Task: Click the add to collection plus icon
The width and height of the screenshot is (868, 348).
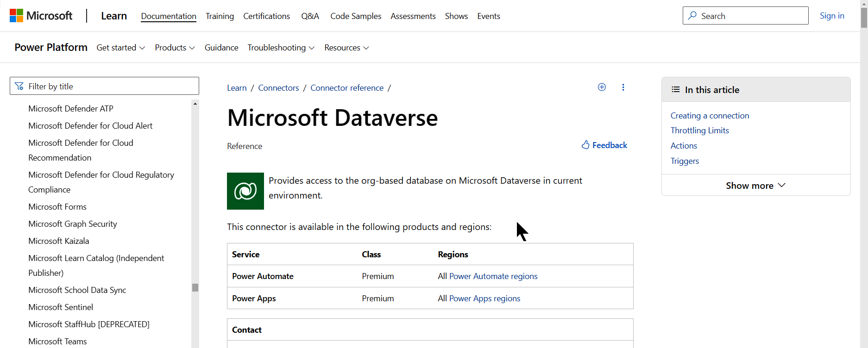Action: coord(602,87)
